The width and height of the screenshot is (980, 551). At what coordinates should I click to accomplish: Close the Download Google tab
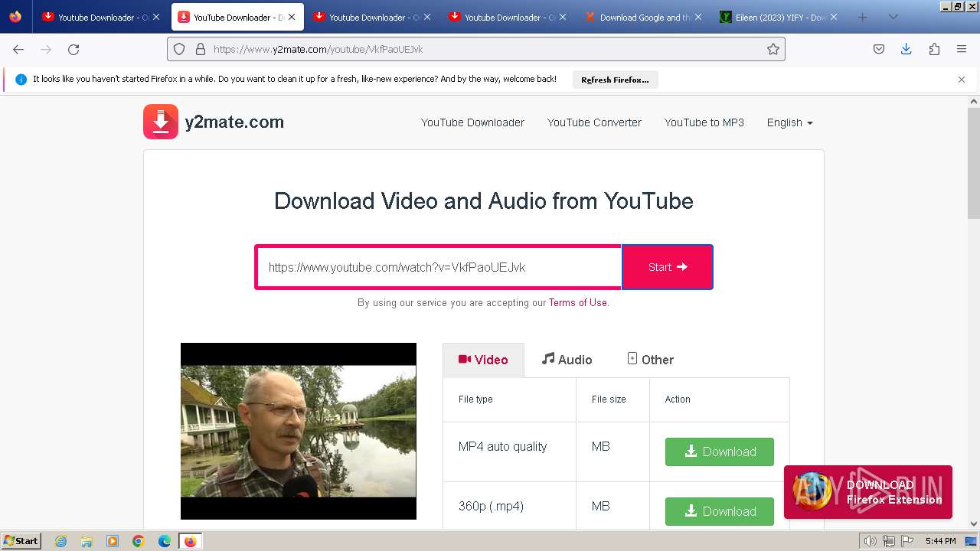pyautogui.click(x=697, y=17)
